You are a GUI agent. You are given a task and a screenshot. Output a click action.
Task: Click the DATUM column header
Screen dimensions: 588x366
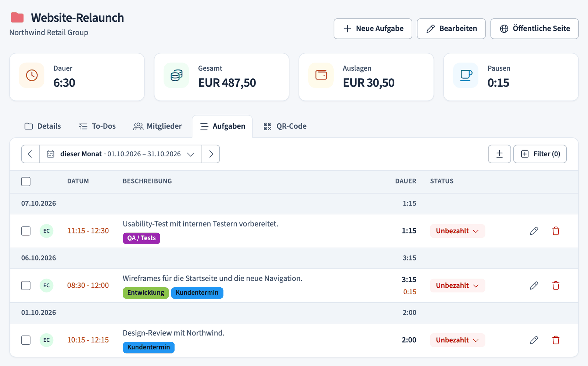78,181
